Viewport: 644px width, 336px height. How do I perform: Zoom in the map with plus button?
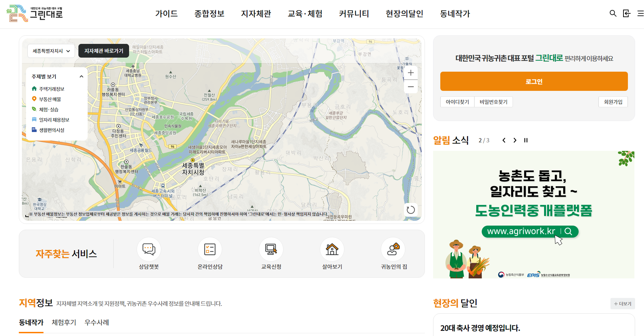pyautogui.click(x=411, y=73)
